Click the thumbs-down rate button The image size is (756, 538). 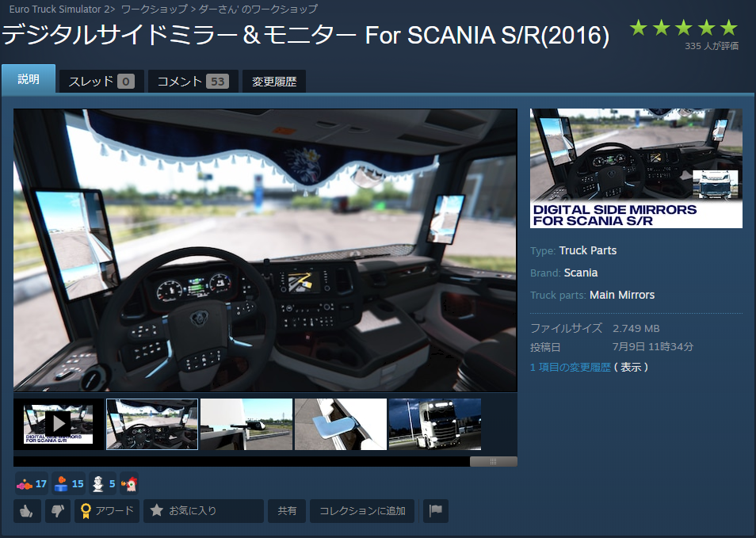pos(58,511)
